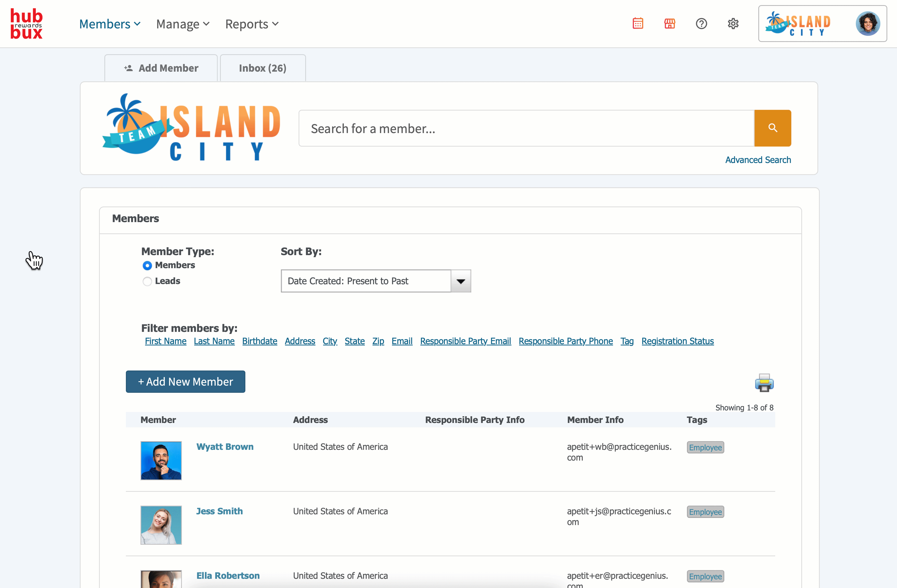Switch to the Inbox (26) tab
Screen dimensions: 897x588
(x=263, y=68)
